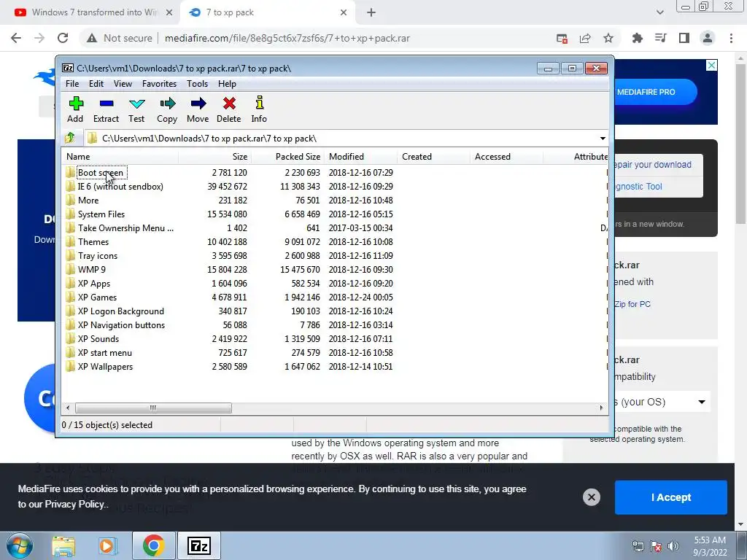Click the right arrow of 7-Zip horizontal scrollbar
The image size is (747, 560).
pyautogui.click(x=601, y=408)
